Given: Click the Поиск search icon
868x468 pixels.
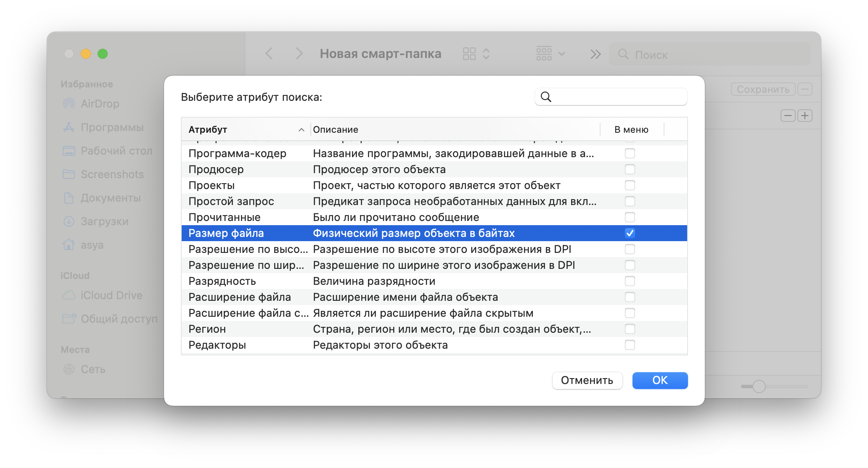Looking at the screenshot, I should [622, 54].
